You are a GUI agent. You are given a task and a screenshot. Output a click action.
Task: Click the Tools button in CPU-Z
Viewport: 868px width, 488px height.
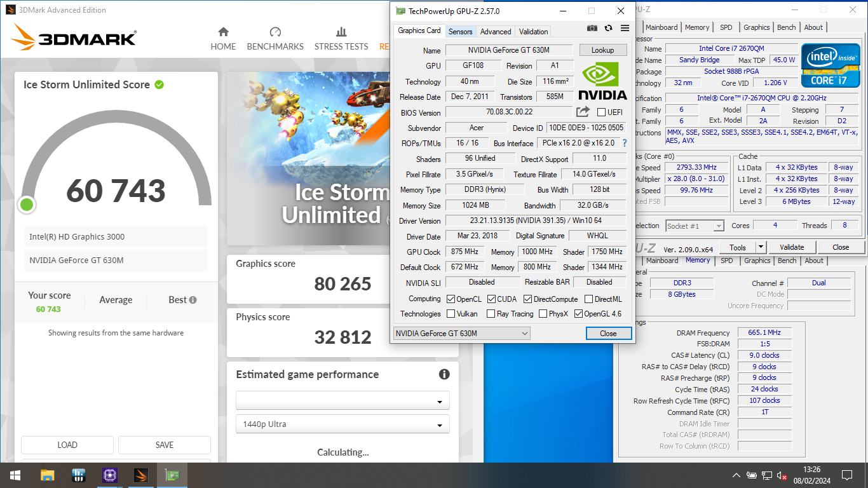pos(738,247)
